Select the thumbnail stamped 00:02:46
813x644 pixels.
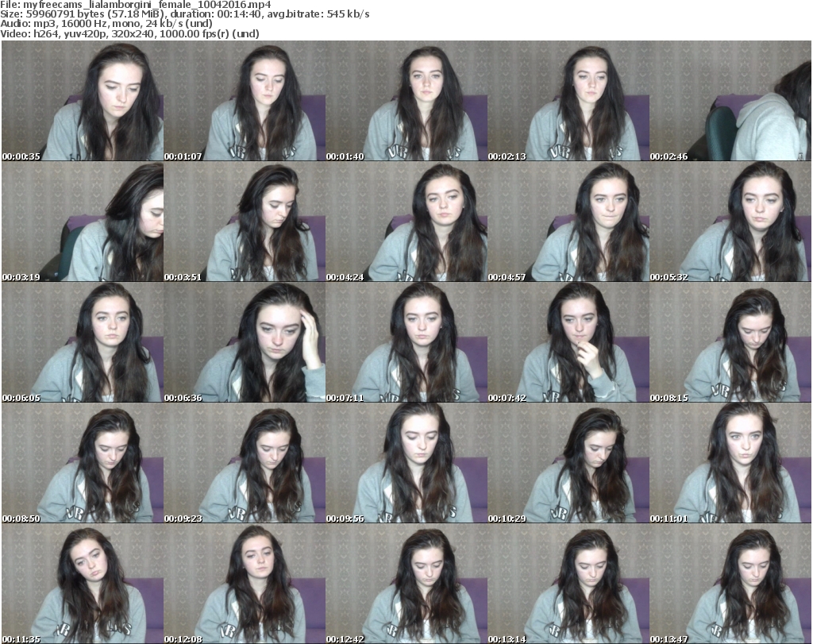pos(730,101)
